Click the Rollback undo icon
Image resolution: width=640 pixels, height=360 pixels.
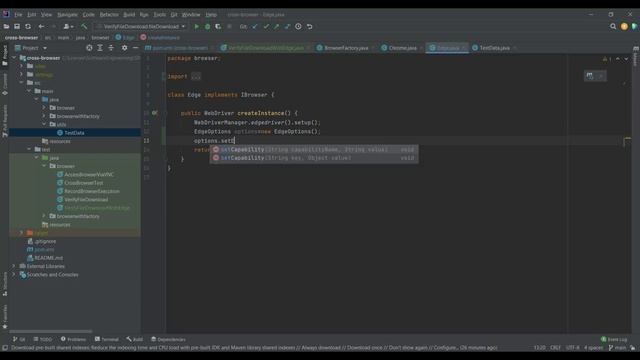click(309, 27)
